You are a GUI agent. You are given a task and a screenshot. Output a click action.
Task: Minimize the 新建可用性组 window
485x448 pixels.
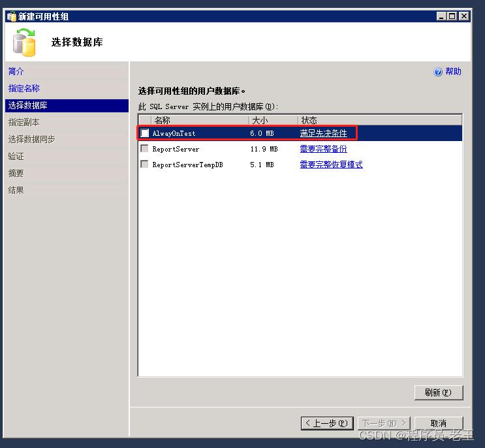click(441, 16)
